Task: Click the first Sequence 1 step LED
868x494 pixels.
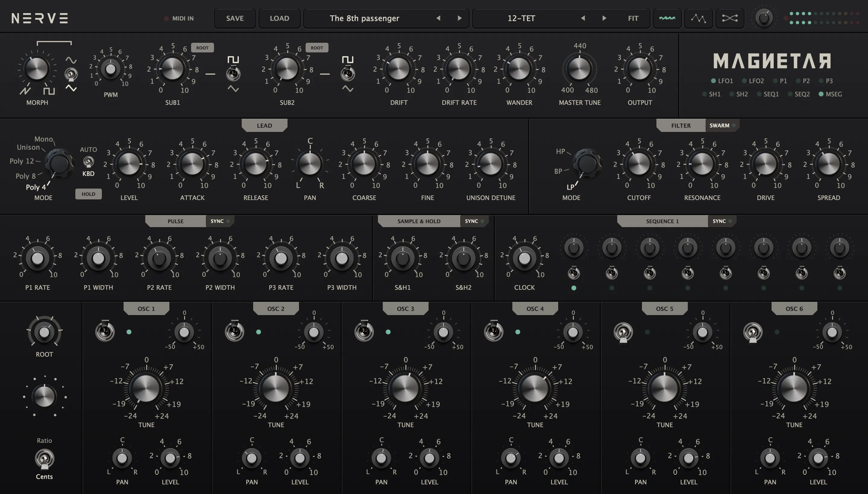Action: 574,288
